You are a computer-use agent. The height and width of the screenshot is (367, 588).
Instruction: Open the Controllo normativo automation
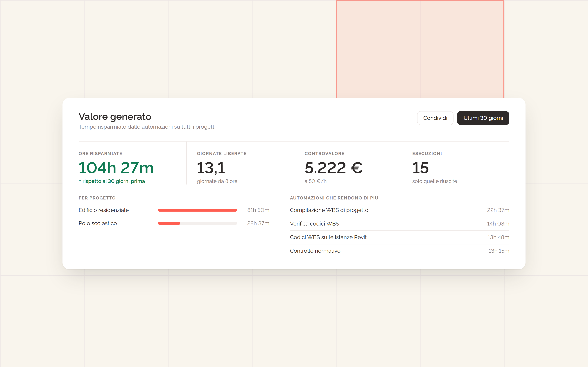coord(399,251)
